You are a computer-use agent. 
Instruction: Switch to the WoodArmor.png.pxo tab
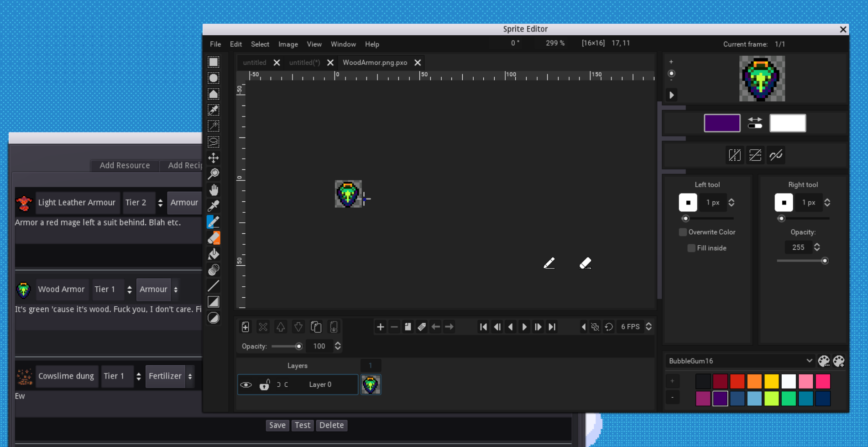tap(375, 63)
